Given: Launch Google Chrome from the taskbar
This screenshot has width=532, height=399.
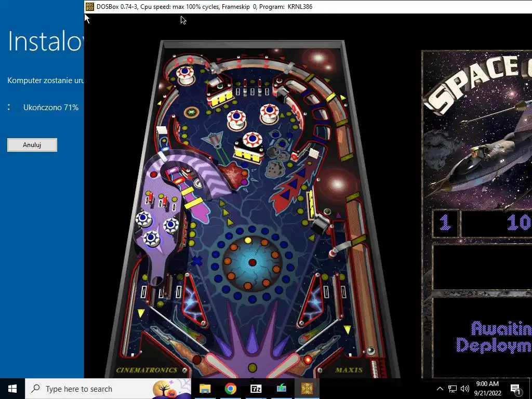Looking at the screenshot, I should pos(230,389).
